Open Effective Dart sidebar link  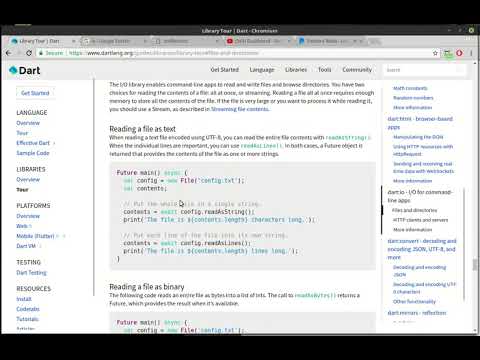[x=33, y=143]
